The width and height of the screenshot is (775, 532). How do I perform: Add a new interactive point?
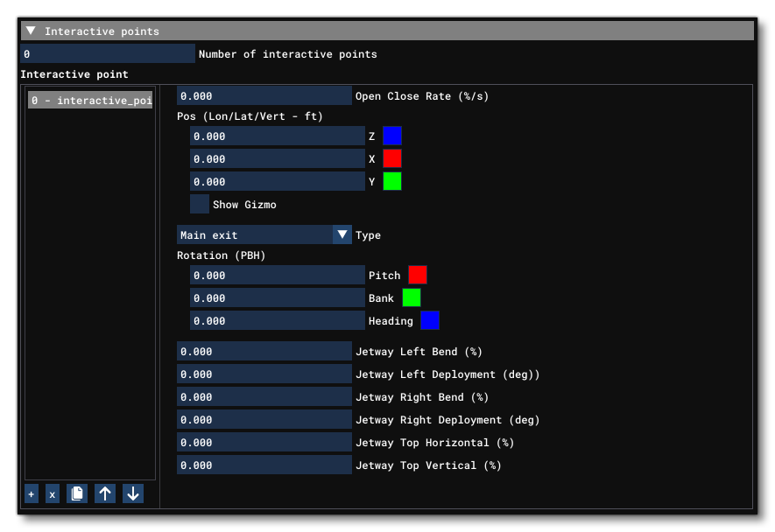point(31,493)
